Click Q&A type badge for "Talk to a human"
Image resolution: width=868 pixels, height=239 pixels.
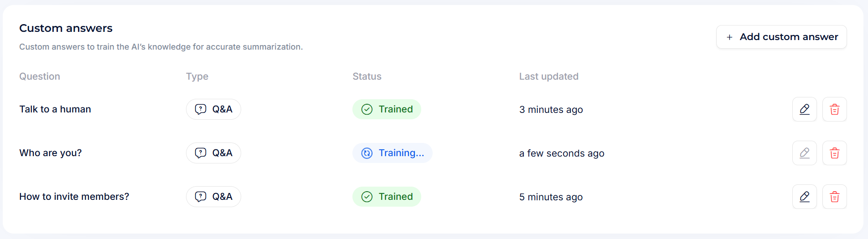click(x=213, y=109)
